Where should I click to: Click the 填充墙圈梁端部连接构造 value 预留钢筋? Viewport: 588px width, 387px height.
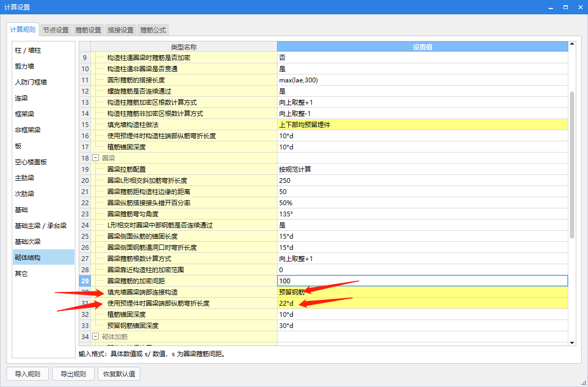tap(423, 292)
